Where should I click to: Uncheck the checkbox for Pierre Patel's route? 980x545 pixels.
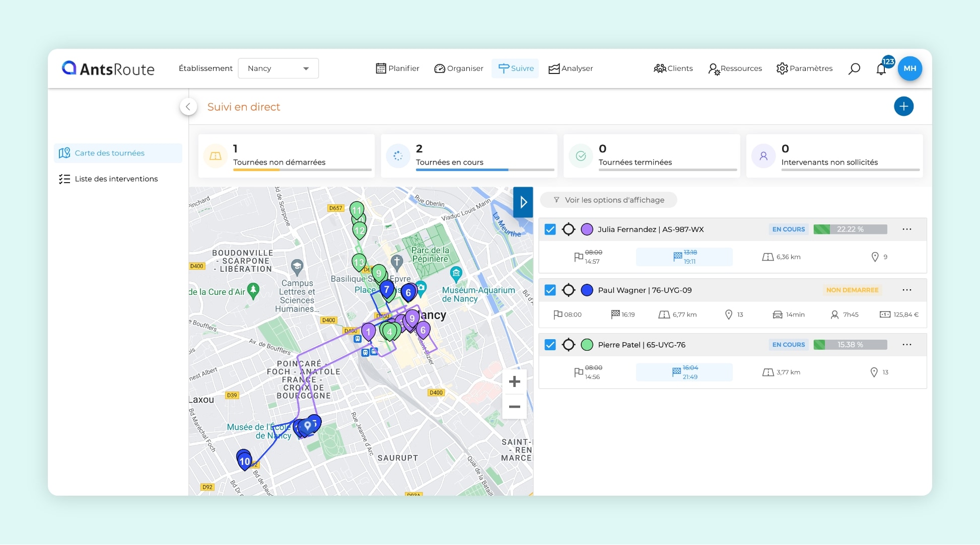[x=550, y=345]
